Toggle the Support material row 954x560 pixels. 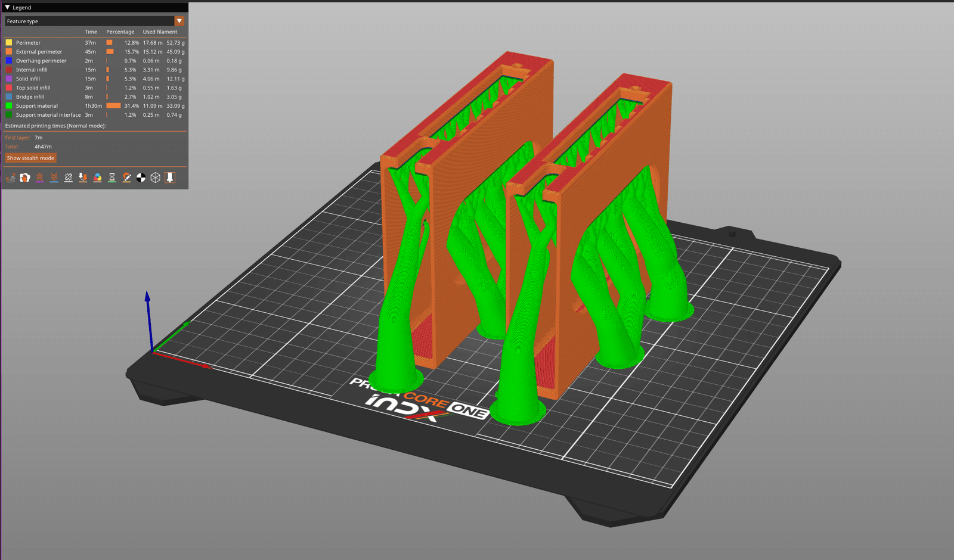pyautogui.click(x=95, y=105)
